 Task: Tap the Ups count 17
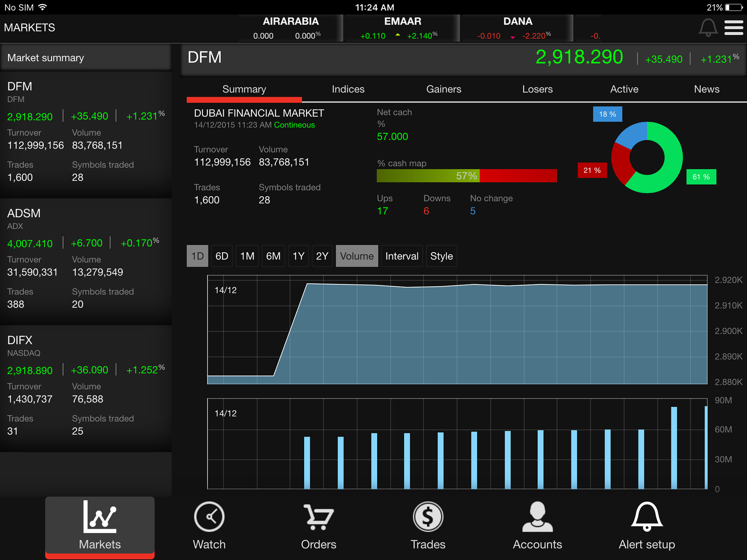click(x=382, y=211)
